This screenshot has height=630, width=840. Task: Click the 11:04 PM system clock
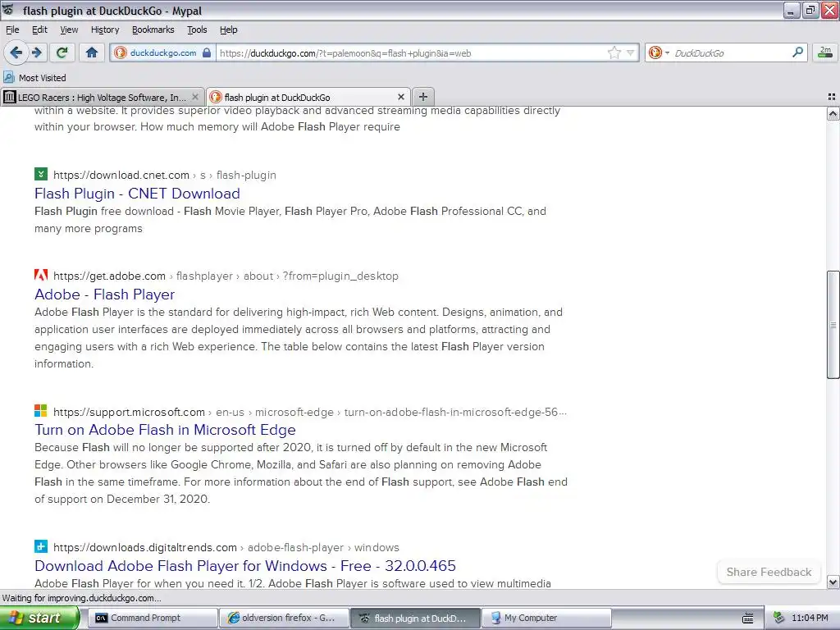click(810, 618)
